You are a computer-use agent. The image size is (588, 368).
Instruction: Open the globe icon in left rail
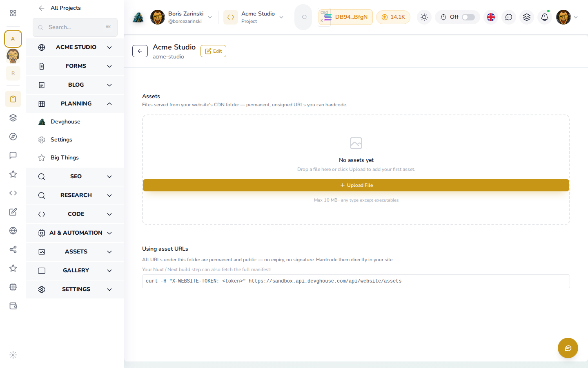pos(13,231)
